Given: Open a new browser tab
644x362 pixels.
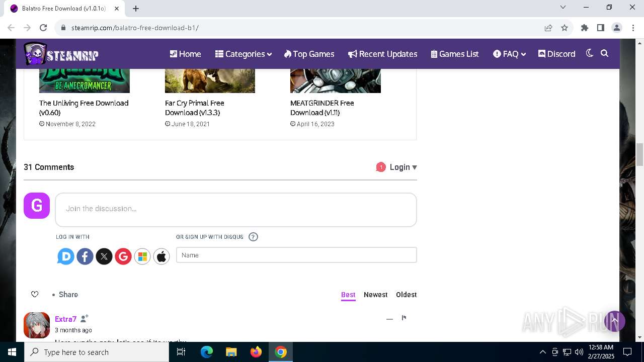Looking at the screenshot, I should click(x=136, y=8).
